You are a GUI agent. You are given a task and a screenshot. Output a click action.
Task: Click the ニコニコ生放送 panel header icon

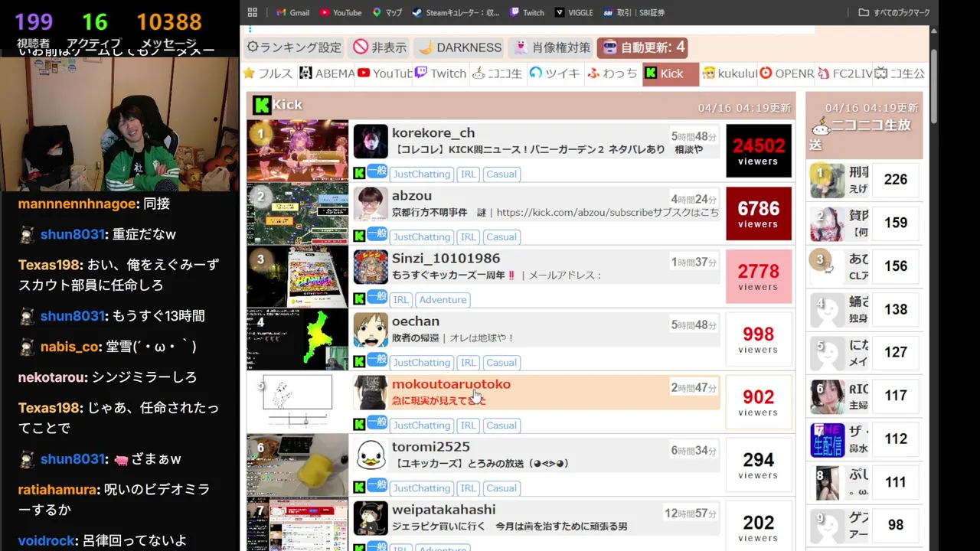[x=822, y=126]
